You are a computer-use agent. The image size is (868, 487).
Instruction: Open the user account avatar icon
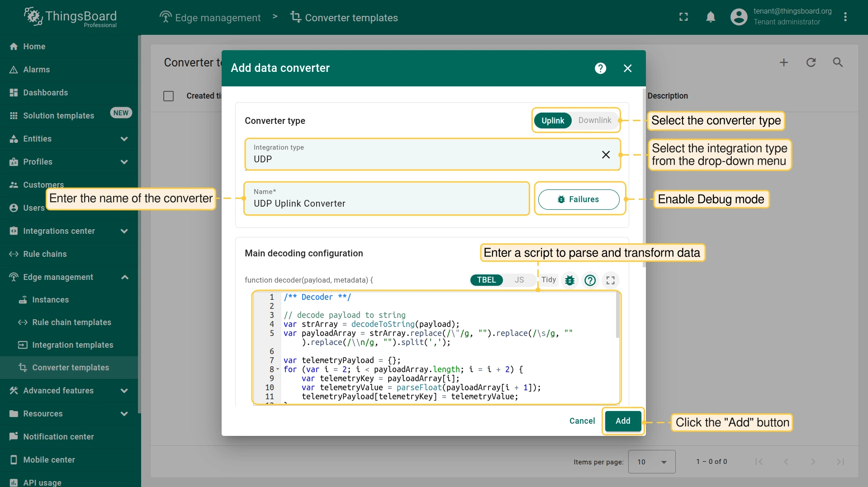(739, 17)
